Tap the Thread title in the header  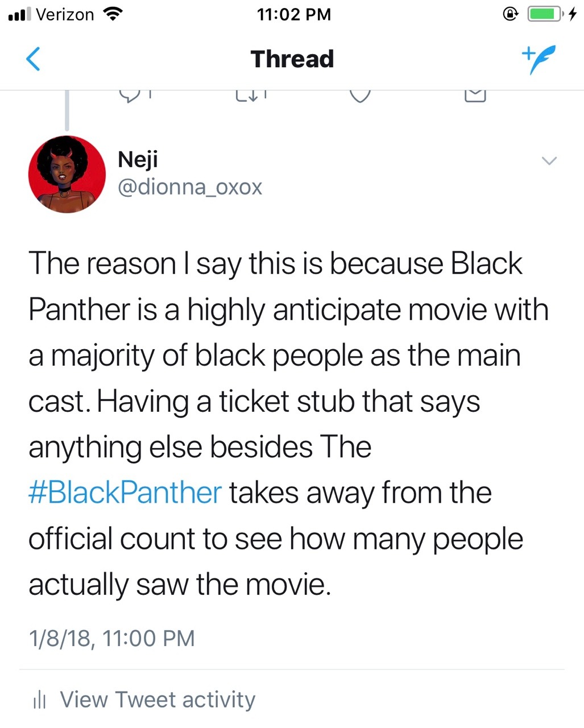pos(292,59)
